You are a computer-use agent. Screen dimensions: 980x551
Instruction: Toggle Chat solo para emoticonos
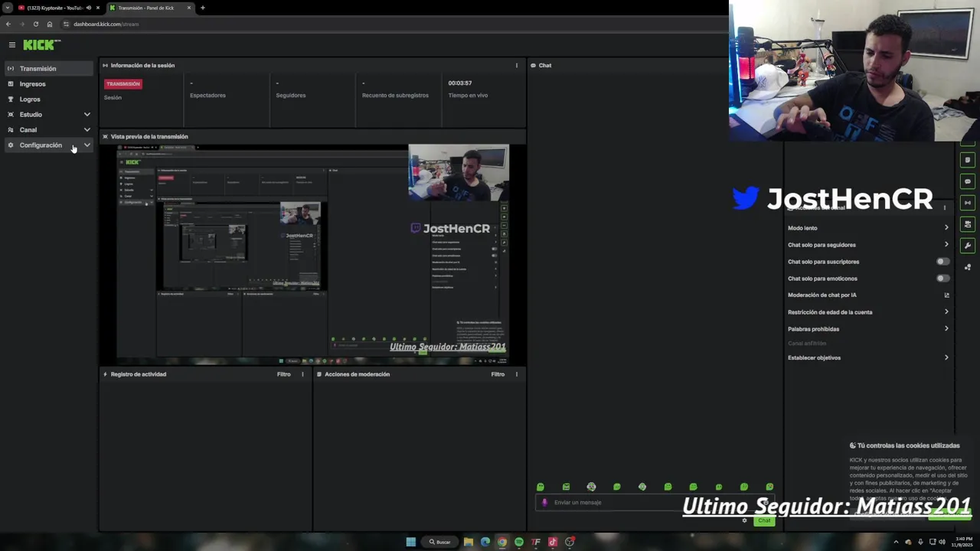point(943,279)
